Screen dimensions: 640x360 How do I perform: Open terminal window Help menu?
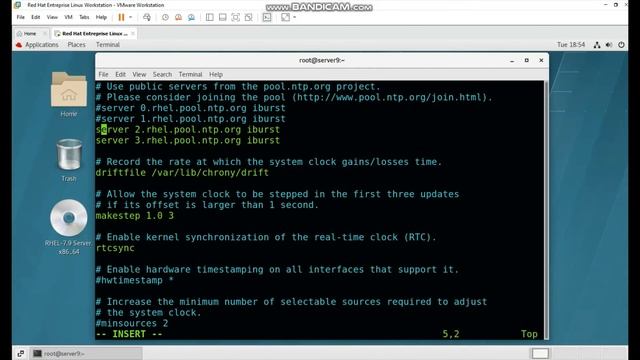coord(216,74)
